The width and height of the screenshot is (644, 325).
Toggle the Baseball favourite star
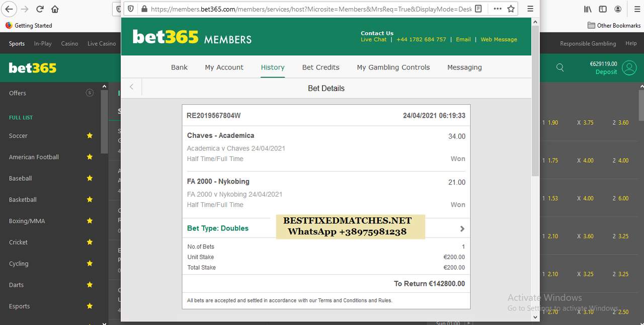[x=90, y=178]
